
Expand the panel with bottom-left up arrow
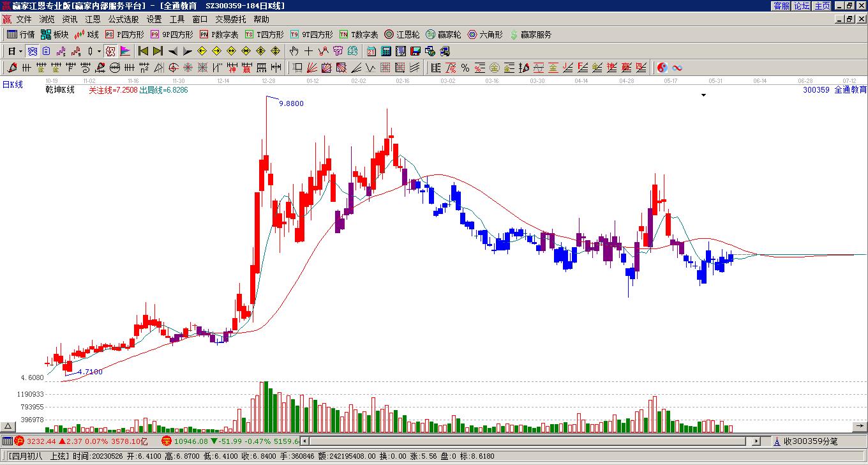pos(8,427)
